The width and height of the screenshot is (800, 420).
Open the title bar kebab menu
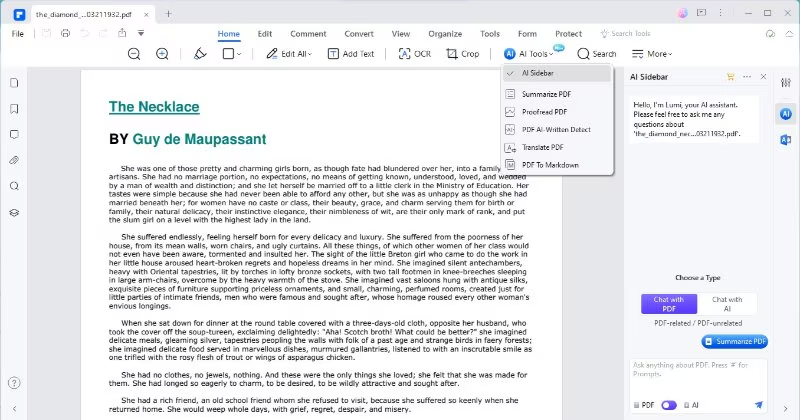(720, 13)
